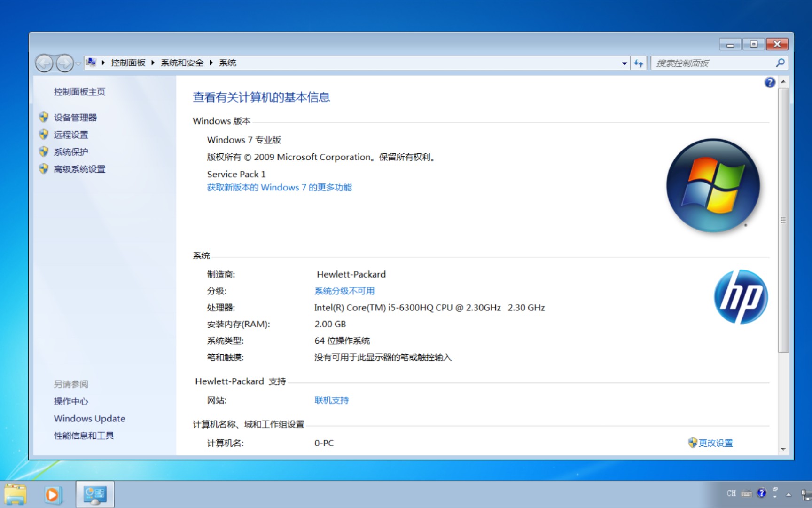Click the magnifier search icon
Image resolution: width=812 pixels, height=508 pixels.
point(780,63)
